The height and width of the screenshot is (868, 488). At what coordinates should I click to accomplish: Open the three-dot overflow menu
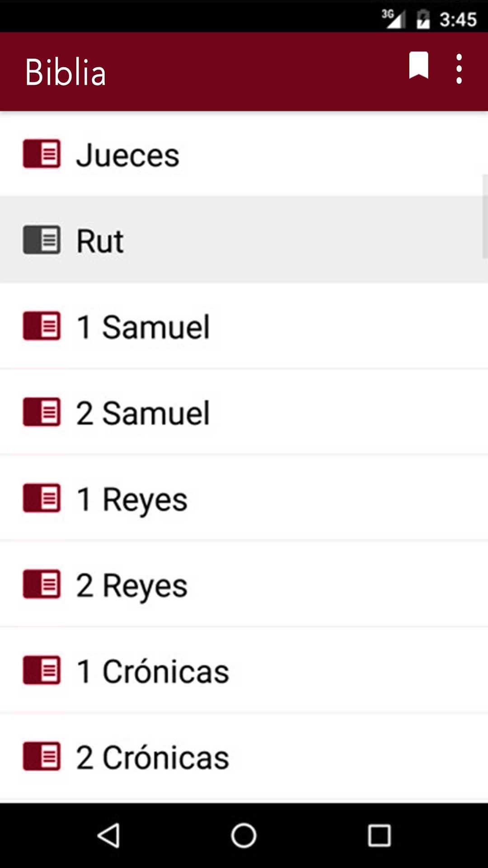click(459, 69)
